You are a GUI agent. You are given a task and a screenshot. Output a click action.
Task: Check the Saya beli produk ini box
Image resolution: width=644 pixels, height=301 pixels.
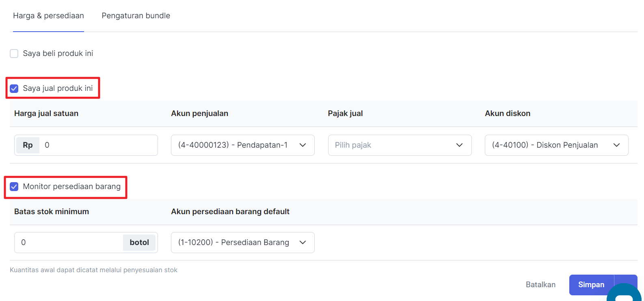(x=14, y=54)
